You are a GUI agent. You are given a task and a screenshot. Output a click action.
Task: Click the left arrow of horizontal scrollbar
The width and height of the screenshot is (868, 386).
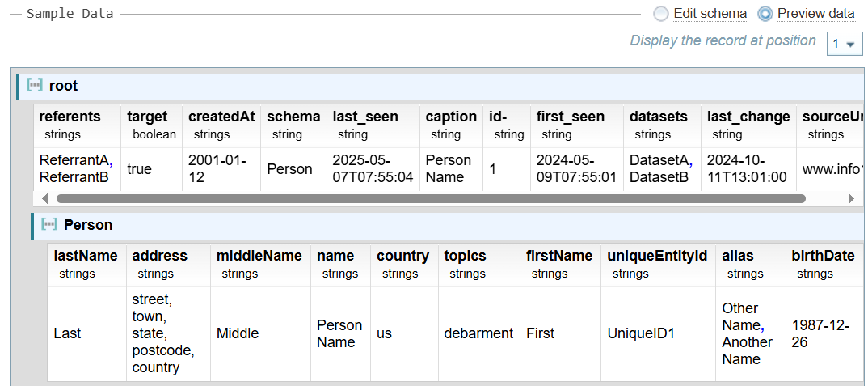[x=44, y=198]
